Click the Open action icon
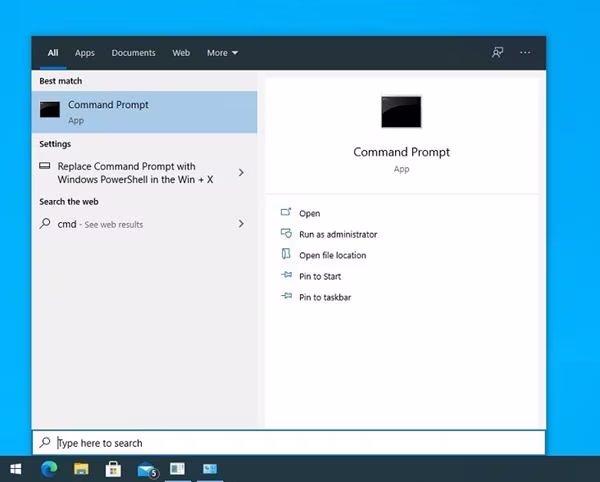This screenshot has height=482, width=600. (286, 212)
